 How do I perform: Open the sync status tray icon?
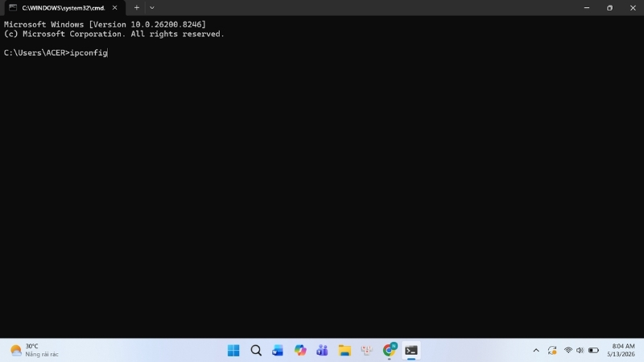[x=552, y=351]
